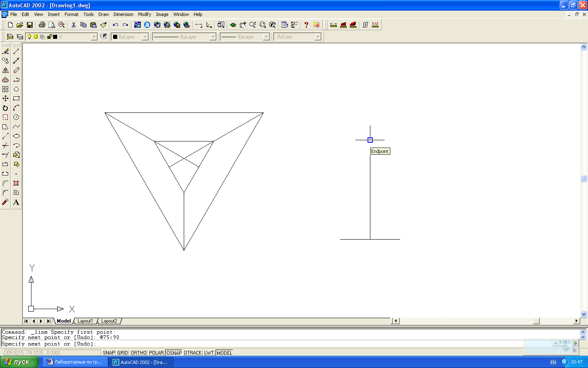Click the vertical scrollbar thumb
The height and width of the screenshot is (368, 588).
coord(584,178)
